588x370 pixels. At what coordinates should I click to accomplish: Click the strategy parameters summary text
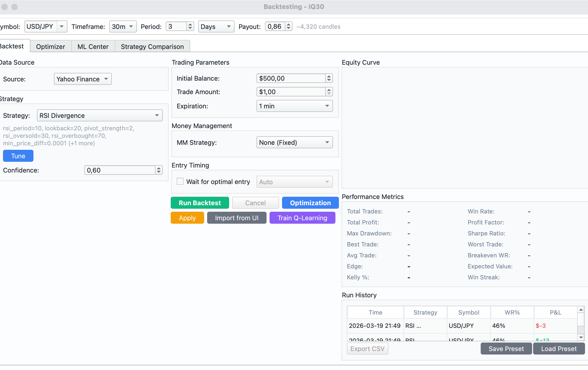coord(69,136)
